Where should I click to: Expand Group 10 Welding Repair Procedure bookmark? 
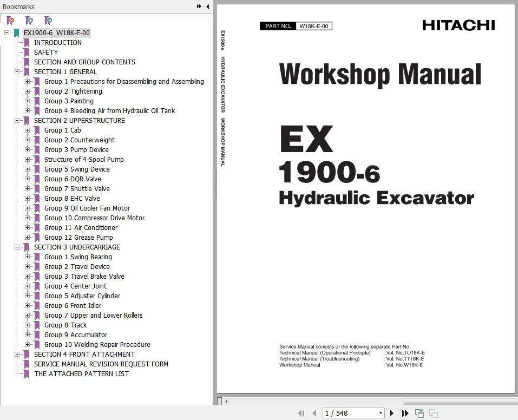tap(28, 345)
